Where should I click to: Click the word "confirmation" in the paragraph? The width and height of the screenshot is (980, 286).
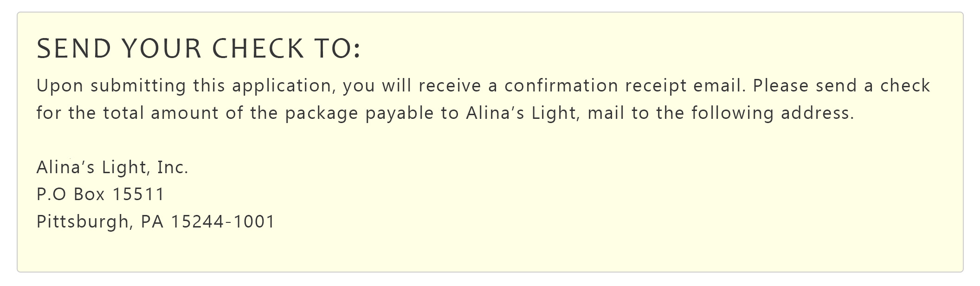click(561, 86)
